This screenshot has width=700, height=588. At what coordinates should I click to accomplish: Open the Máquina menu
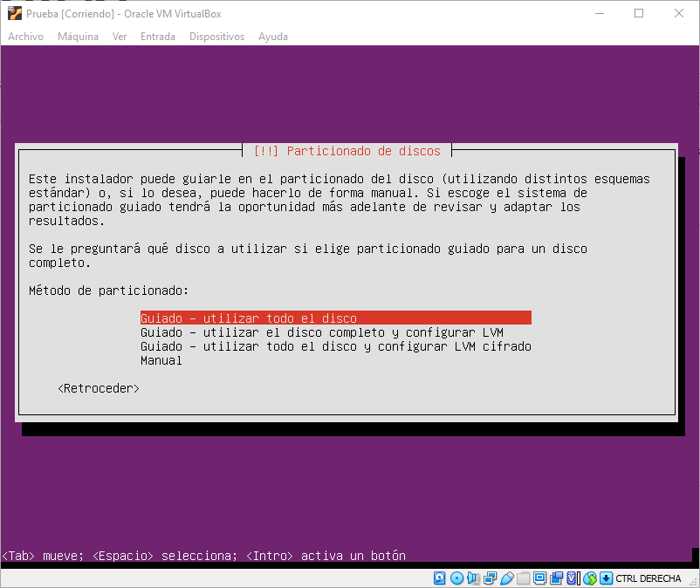[x=78, y=37]
